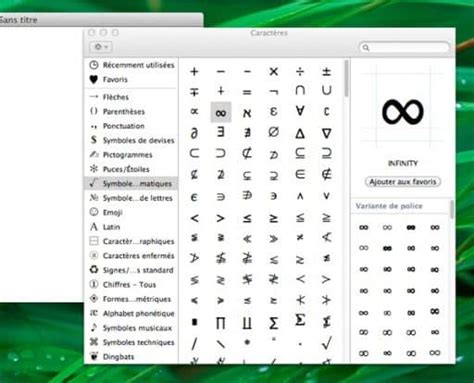This screenshot has width=474, height=383.
Task: Select the there-exists ∃ character
Action: [221, 132]
